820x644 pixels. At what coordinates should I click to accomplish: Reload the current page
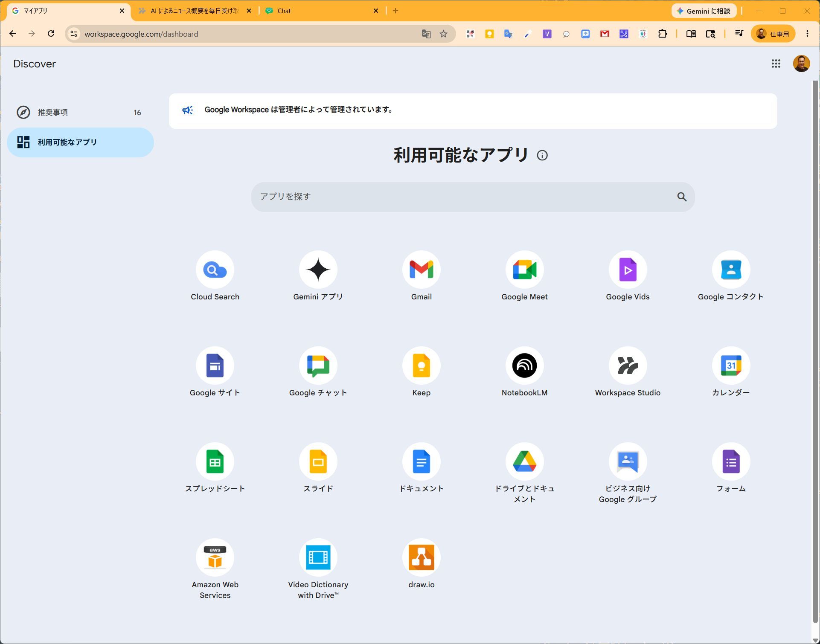coord(51,34)
